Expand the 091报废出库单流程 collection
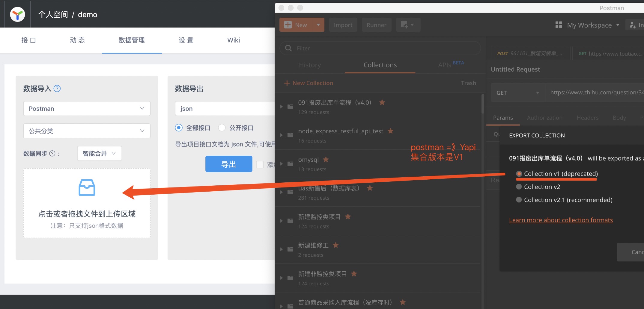This screenshot has height=309, width=644. click(282, 107)
